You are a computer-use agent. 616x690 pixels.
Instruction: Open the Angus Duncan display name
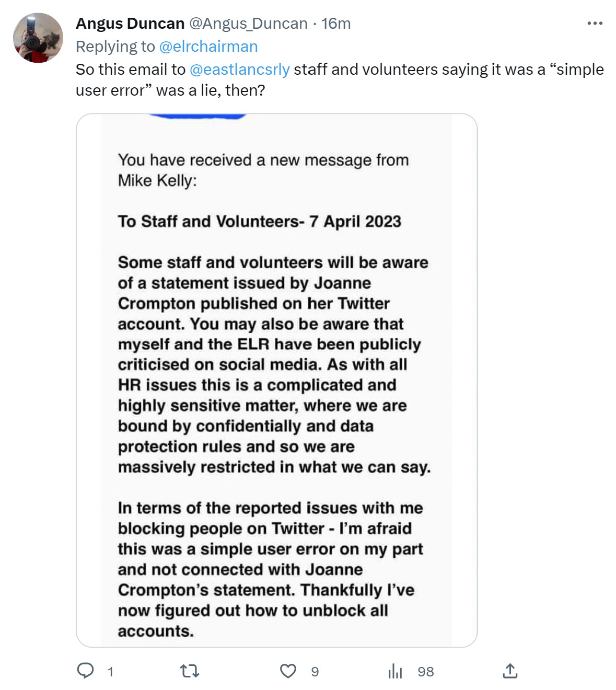point(130,24)
